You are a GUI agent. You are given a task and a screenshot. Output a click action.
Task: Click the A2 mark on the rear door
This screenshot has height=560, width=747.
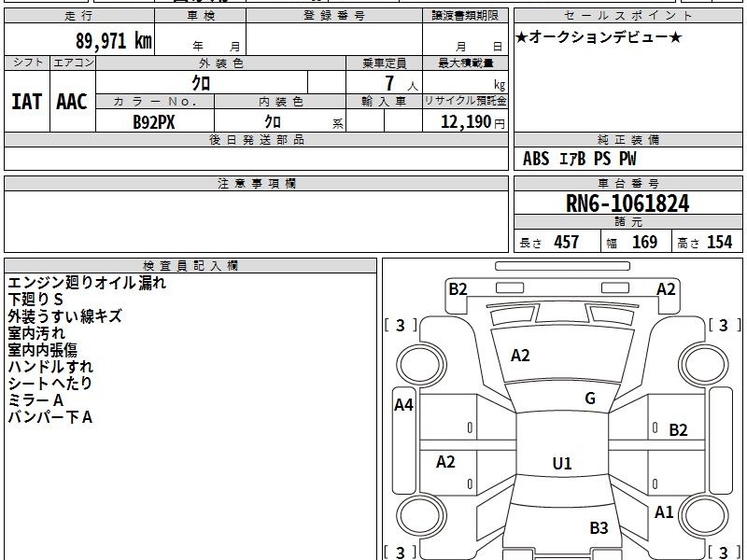tap(445, 461)
